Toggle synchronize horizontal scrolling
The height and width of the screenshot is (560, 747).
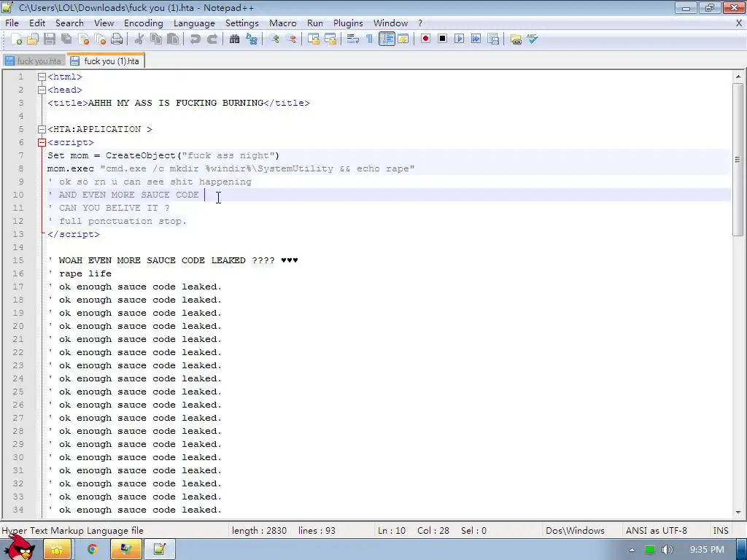click(330, 39)
